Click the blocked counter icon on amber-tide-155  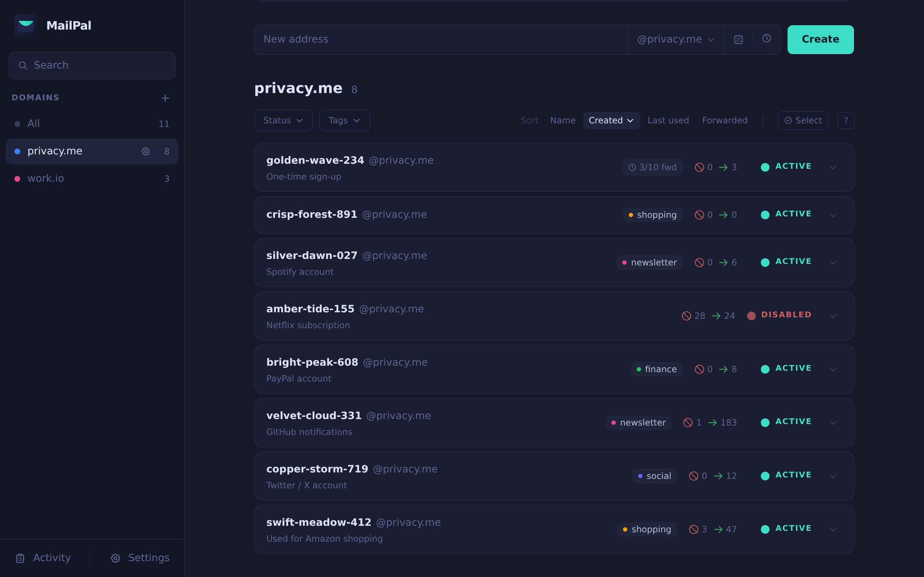[687, 316]
